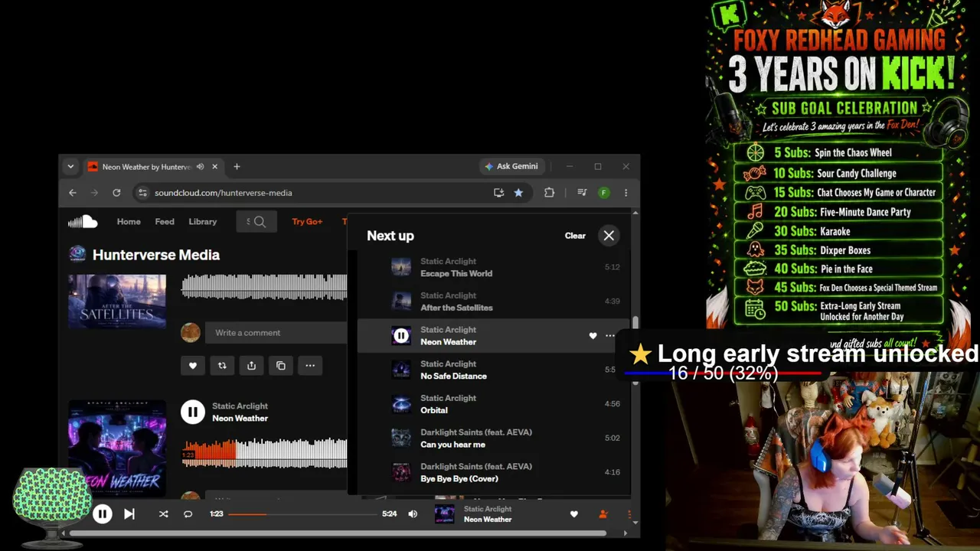This screenshot has height=551, width=980.
Task: View site information icon in address bar
Action: tap(142, 193)
